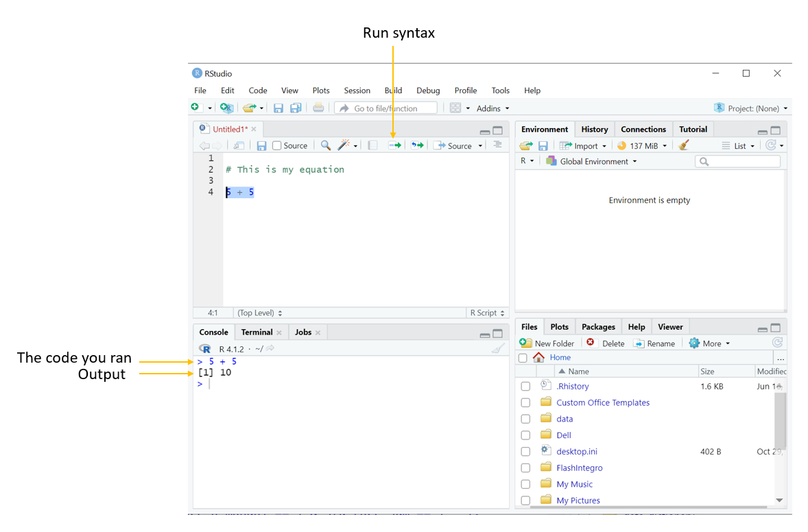The height and width of the screenshot is (532, 808).
Task: Maximize the Source editor pane
Action: point(498,130)
